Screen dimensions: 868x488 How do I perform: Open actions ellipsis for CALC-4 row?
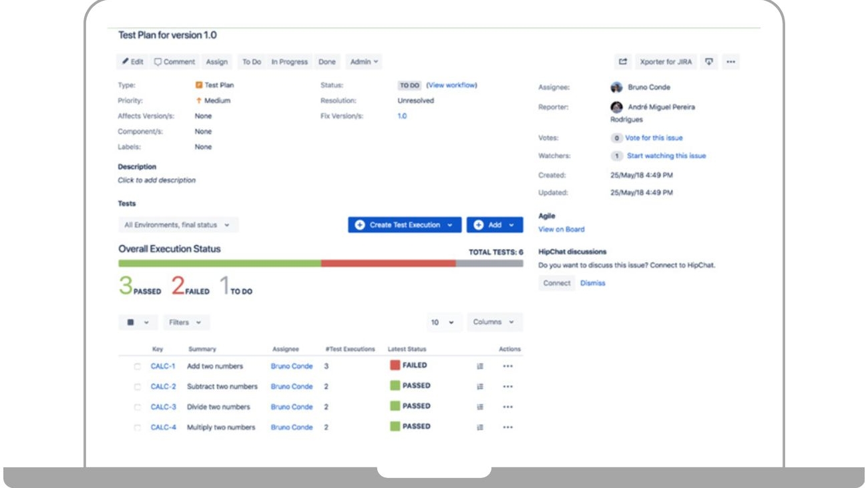click(507, 427)
